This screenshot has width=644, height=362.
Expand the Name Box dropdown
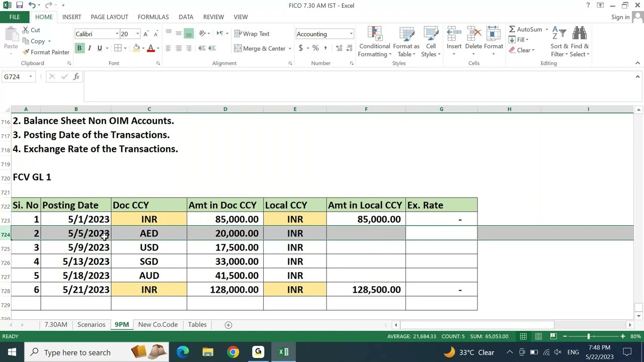(x=30, y=76)
